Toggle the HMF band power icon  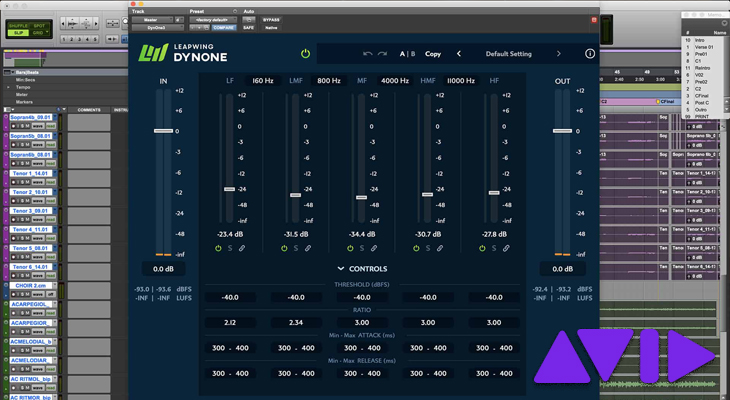[416, 248]
